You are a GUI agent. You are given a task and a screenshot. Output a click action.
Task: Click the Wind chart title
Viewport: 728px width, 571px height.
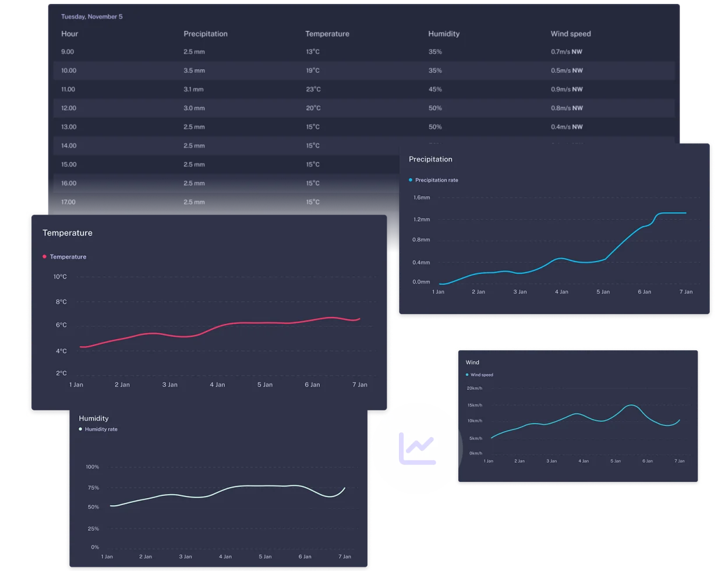tap(472, 362)
